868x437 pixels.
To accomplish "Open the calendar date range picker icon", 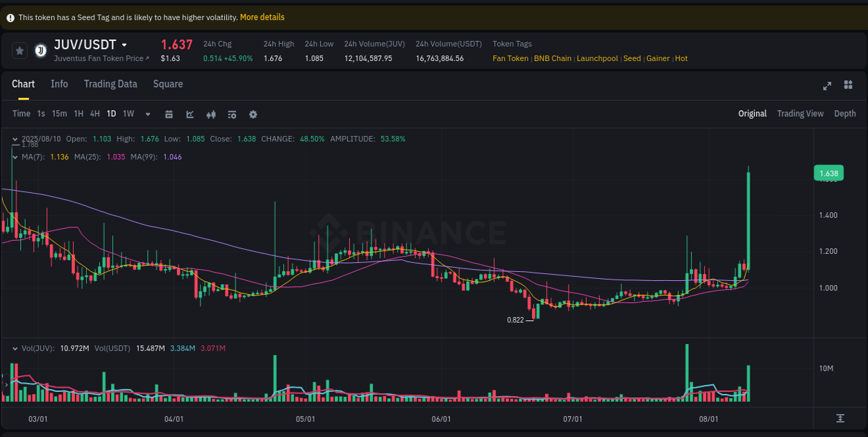I will (169, 114).
